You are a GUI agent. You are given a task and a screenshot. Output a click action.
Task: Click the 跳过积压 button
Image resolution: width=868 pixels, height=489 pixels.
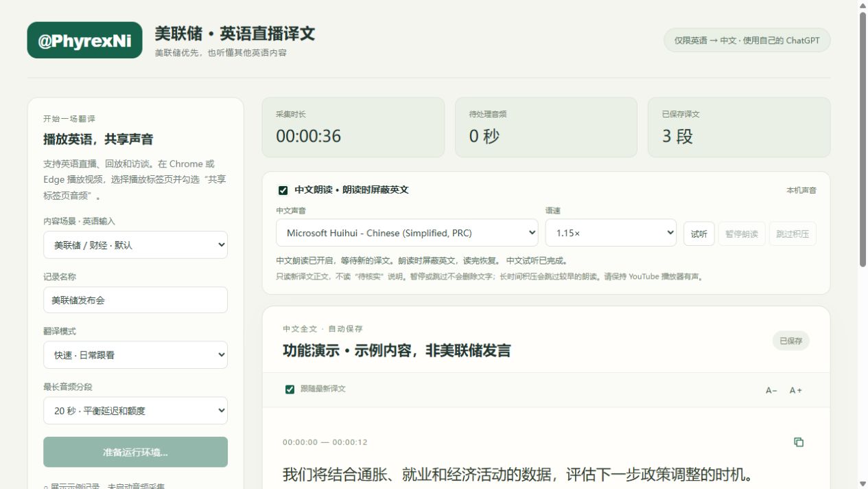(793, 234)
